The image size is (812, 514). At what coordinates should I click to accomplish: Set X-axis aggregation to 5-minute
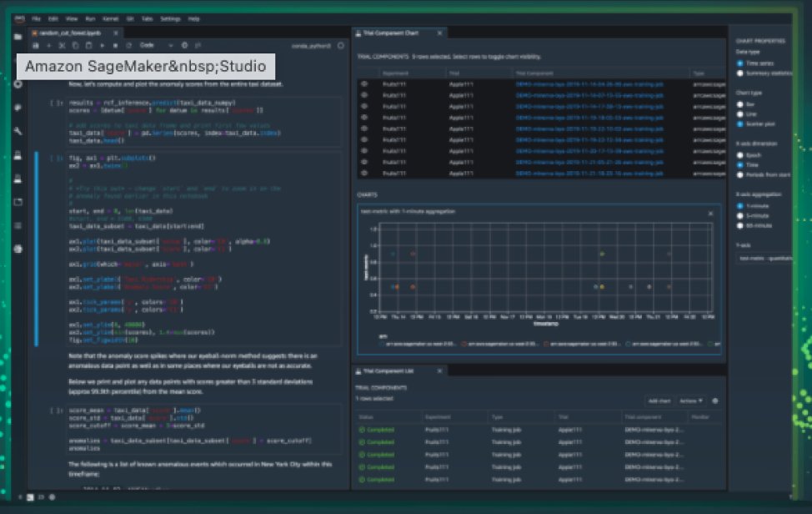click(740, 215)
